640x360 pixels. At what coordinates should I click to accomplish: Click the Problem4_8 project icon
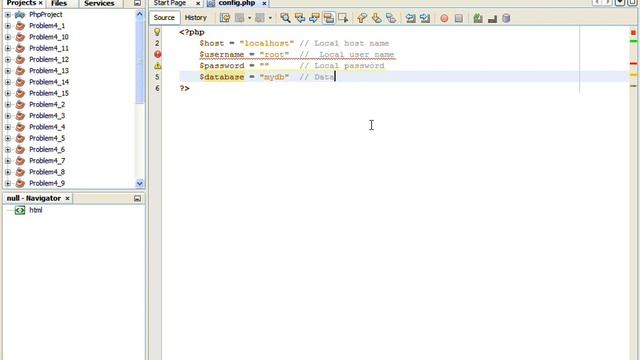[x=20, y=172]
